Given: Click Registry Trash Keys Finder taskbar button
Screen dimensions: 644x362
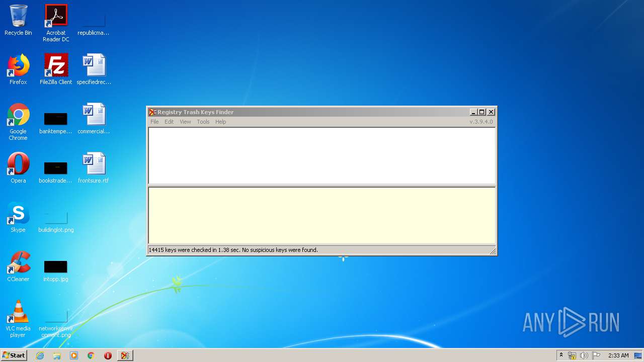Looking at the screenshot, I should [x=125, y=355].
